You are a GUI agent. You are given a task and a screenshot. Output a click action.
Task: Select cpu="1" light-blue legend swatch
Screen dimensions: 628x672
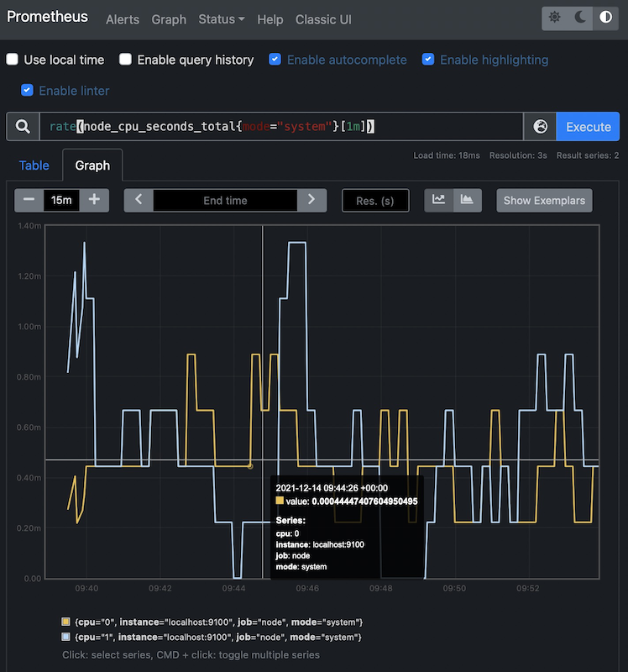65,637
